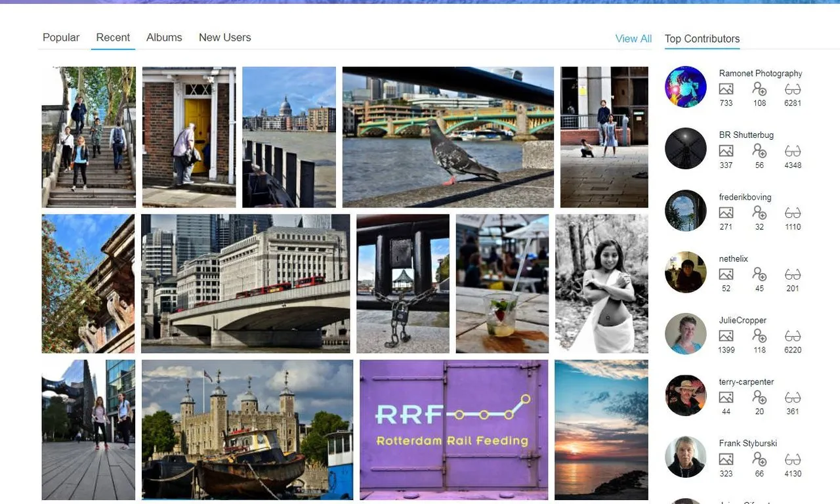
Task: Open frederikboving profile name
Action: click(745, 197)
